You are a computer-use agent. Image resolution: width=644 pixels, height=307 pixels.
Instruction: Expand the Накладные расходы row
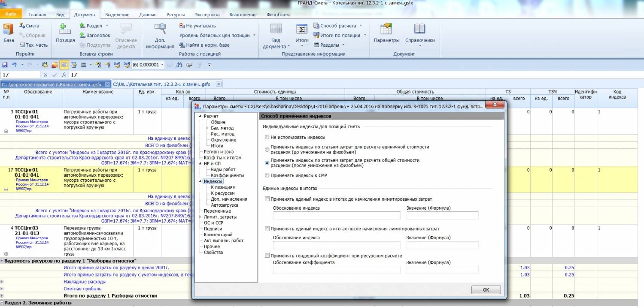click(2, 282)
